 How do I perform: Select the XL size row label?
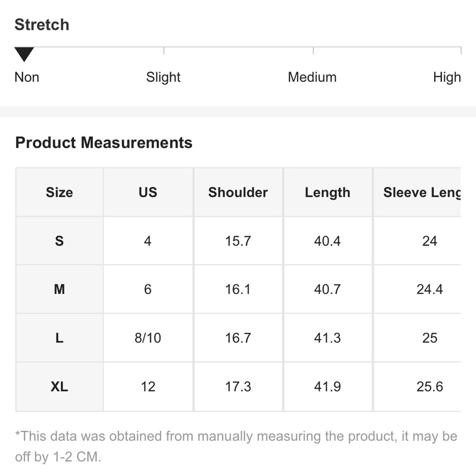point(59,387)
